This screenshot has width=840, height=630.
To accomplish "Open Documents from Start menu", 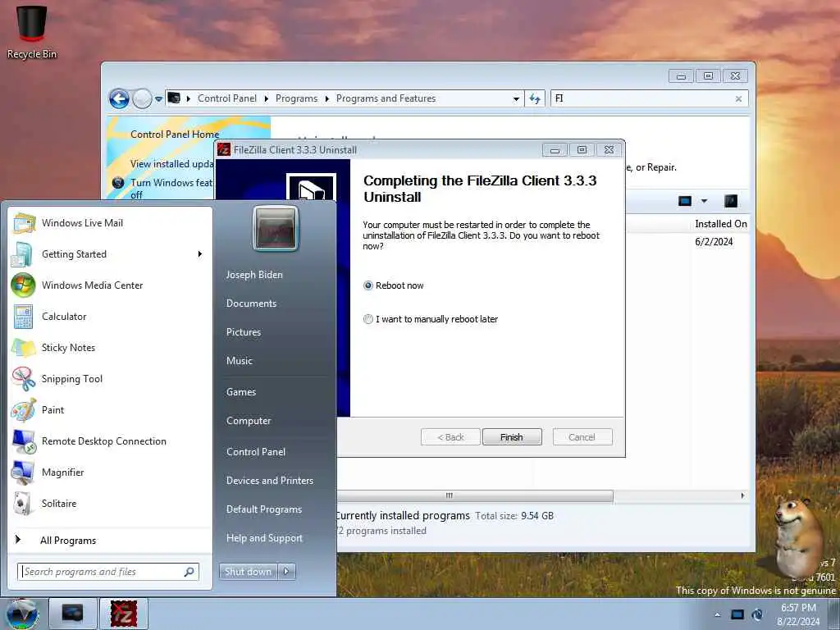I will pos(251,304).
